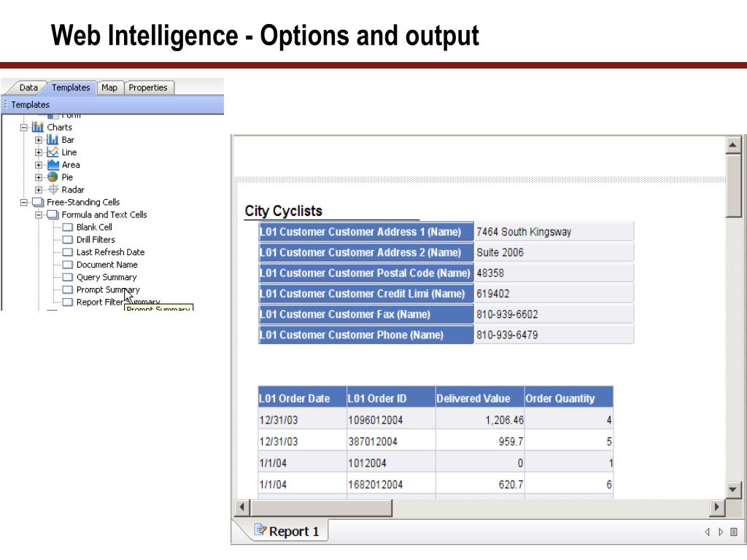Screen dimensions: 747x560
Task: Click the Charts category icon
Action: click(38, 127)
